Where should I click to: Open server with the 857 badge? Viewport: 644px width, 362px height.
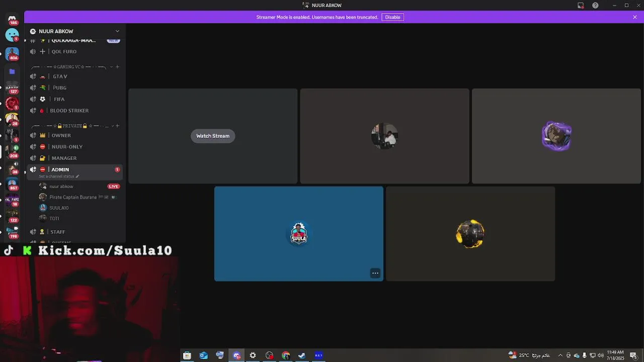(12, 184)
